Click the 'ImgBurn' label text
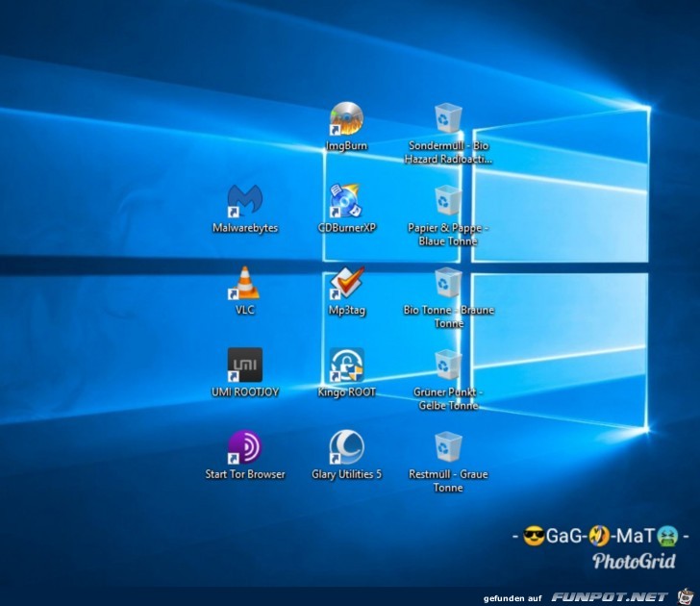The height and width of the screenshot is (606, 700). [x=346, y=146]
